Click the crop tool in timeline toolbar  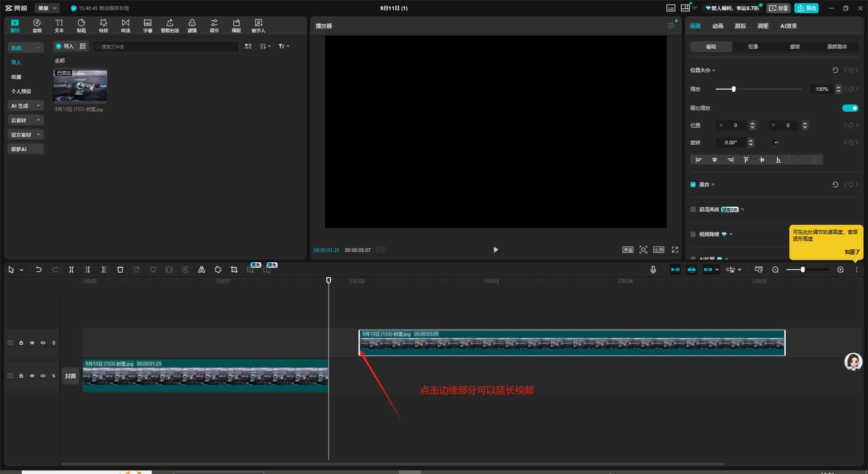coord(234,270)
